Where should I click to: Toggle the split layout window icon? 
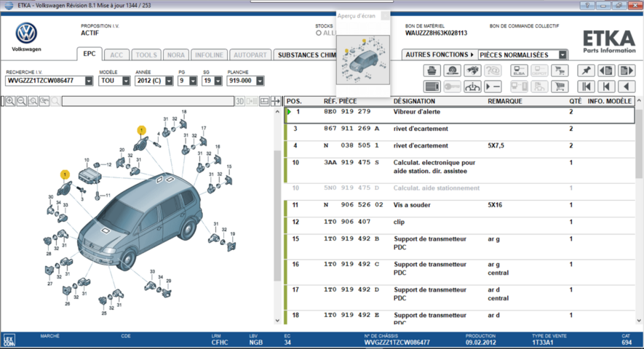264,101
